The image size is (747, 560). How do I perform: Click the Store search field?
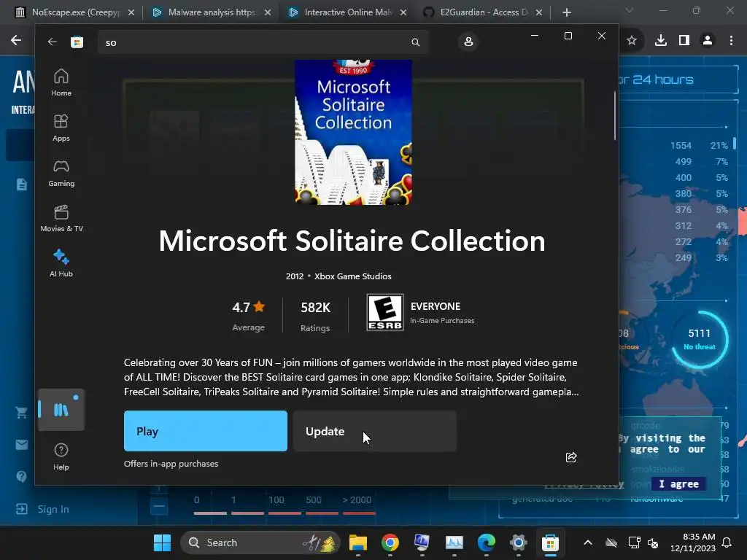263,42
